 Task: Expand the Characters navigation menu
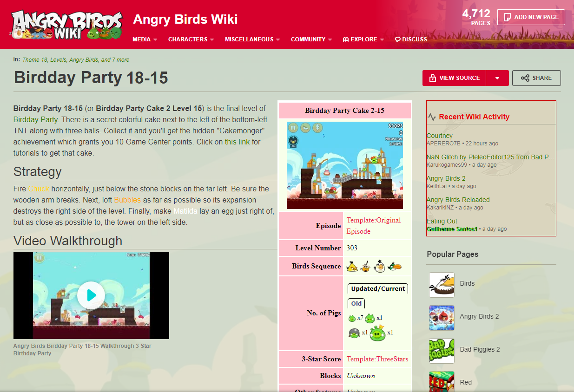pyautogui.click(x=191, y=39)
